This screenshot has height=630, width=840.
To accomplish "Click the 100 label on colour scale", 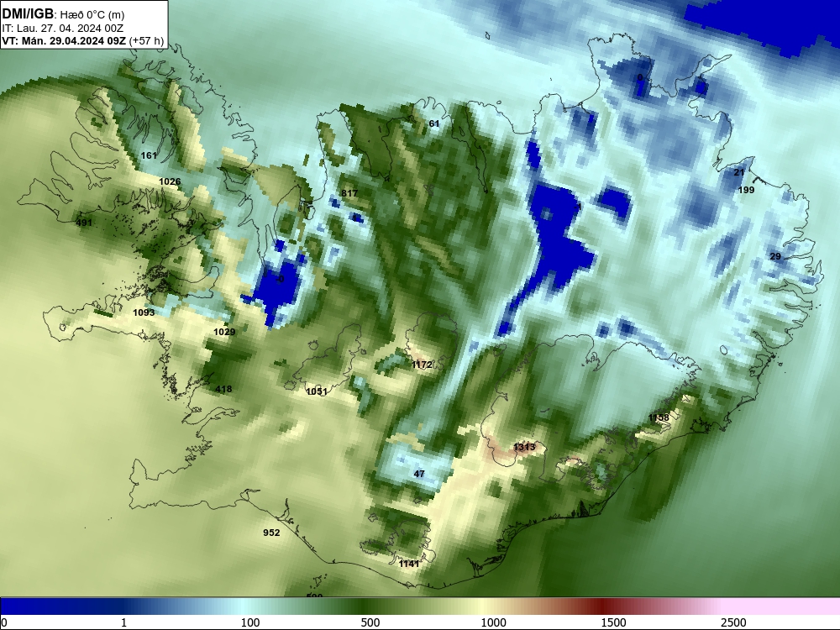I will click(250, 622).
